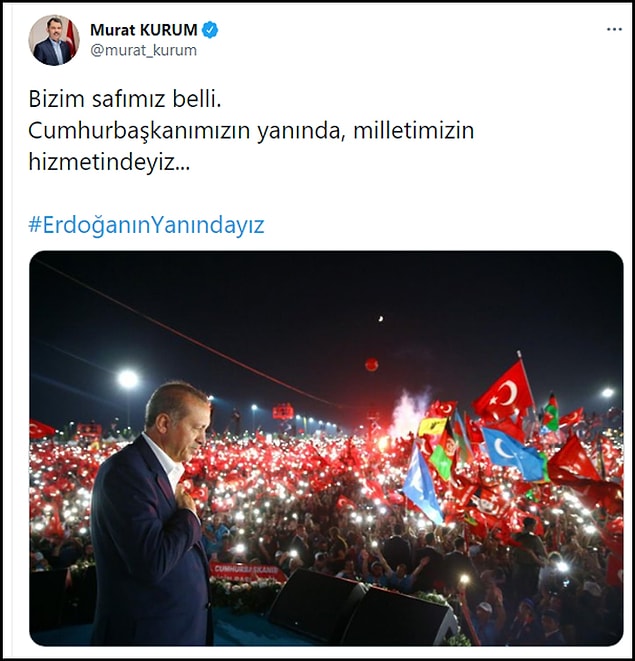Click the blue verified badge
Screen dimensions: 635x661
tap(210, 30)
